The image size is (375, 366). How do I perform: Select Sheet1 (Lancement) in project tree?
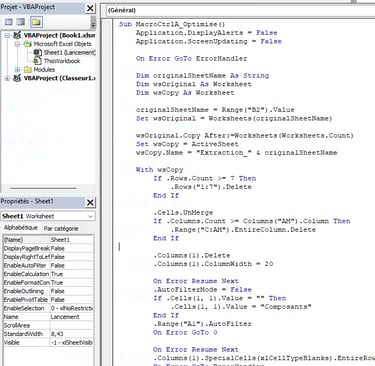coord(69,53)
